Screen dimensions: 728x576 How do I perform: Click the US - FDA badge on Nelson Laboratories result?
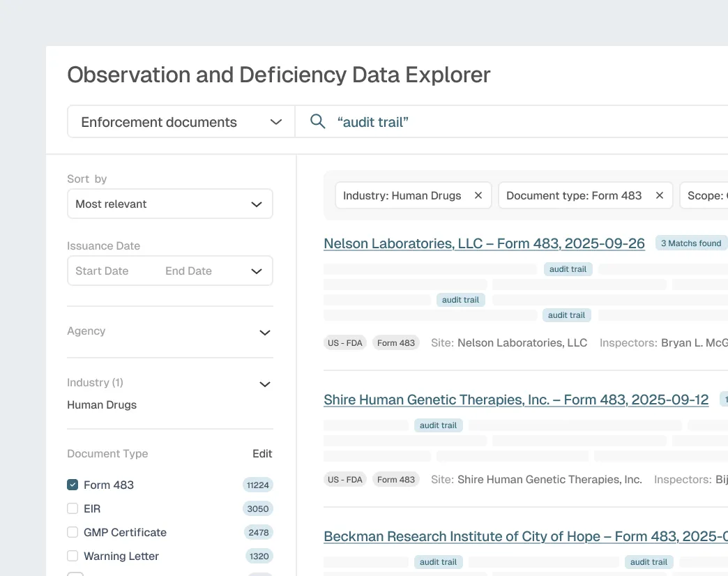[x=344, y=342]
